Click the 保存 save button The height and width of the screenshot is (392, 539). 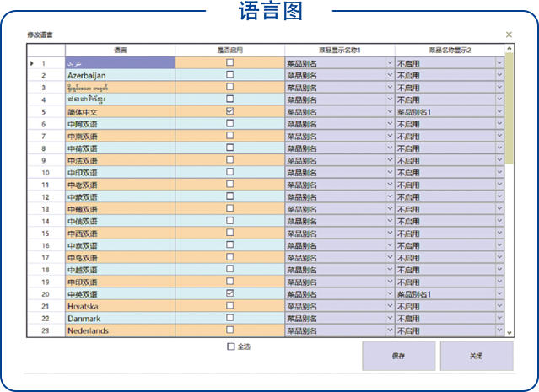pos(399,356)
